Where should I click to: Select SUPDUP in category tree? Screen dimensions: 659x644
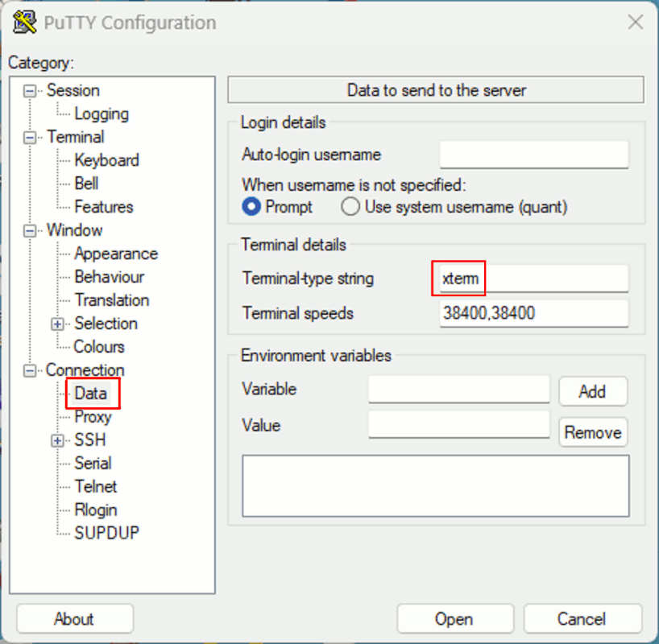point(107,533)
